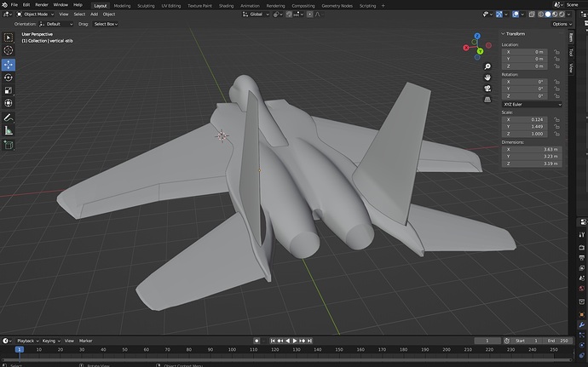This screenshot has height=367, width=588.
Task: Choose the Scale tool
Action: click(x=9, y=90)
